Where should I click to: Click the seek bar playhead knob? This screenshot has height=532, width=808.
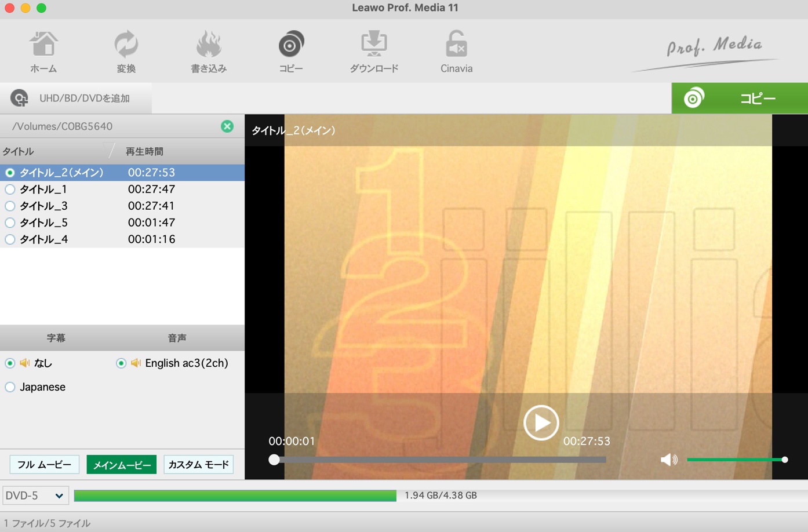click(274, 460)
